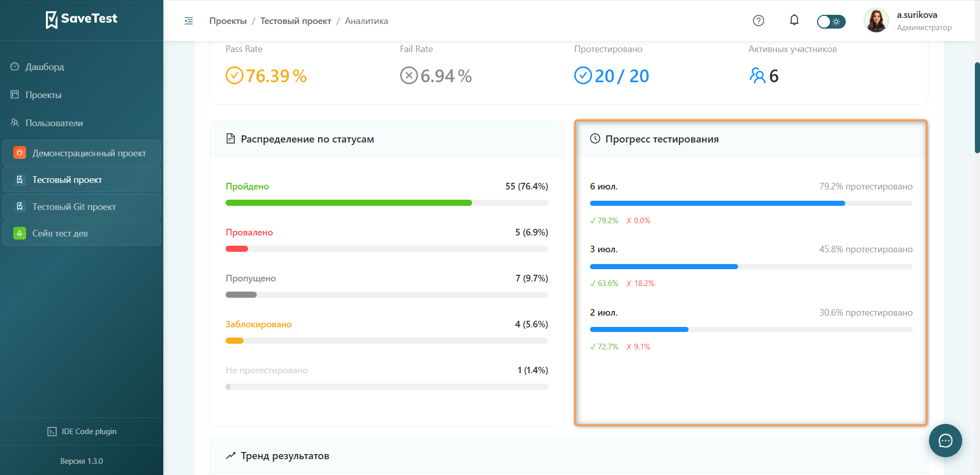Select Тестовый Git проект in sidebar
Viewport: 980px width, 475px height.
click(x=82, y=207)
